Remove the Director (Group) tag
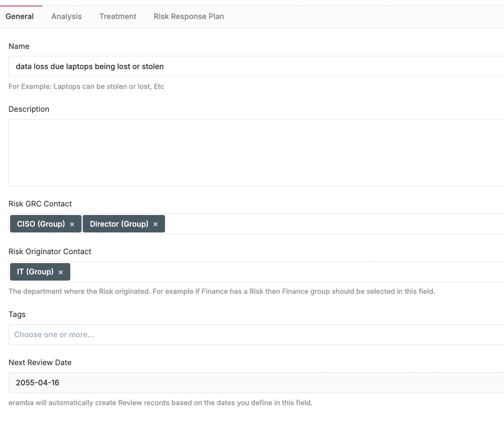Screen dimensions: 504x423 click(x=155, y=224)
